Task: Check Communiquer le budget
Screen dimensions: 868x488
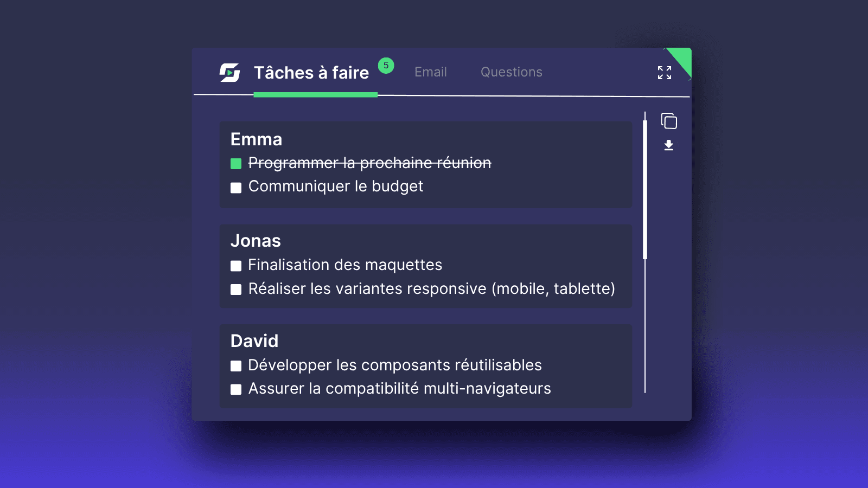Action: pyautogui.click(x=236, y=187)
